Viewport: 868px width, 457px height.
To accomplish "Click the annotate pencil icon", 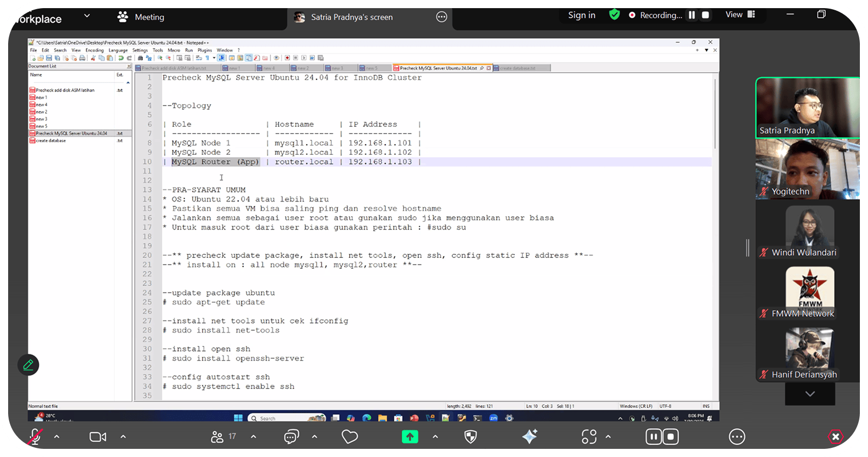I will (28, 365).
